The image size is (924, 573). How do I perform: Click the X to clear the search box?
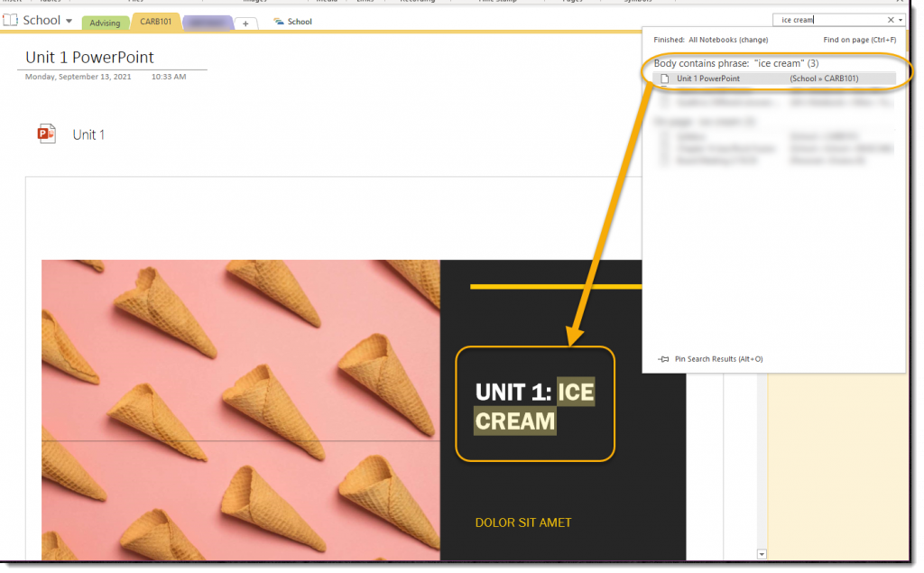(x=891, y=20)
